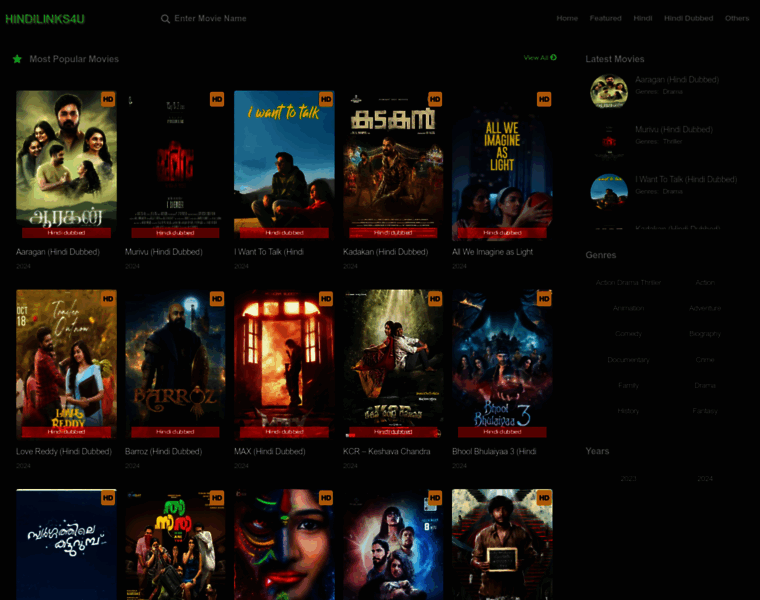Click HD badge on Love Reddy poster
This screenshot has height=600, width=760.
click(x=108, y=299)
